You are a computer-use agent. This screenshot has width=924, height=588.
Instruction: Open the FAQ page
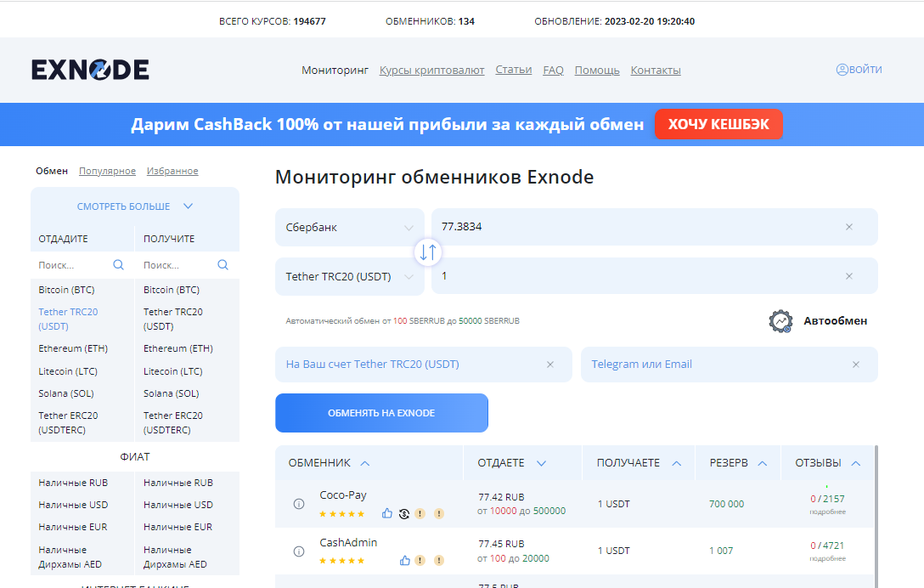tap(554, 71)
